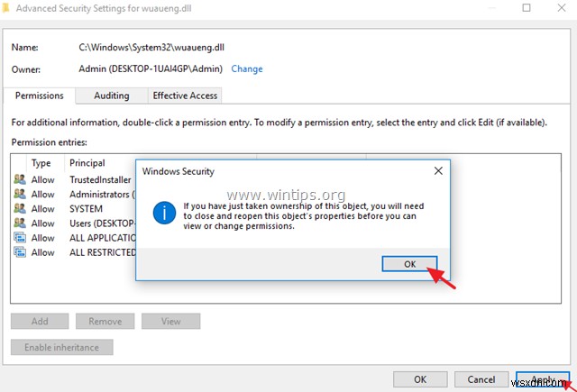577x392 pixels.
Task: Click the Apply button
Action: point(543,379)
